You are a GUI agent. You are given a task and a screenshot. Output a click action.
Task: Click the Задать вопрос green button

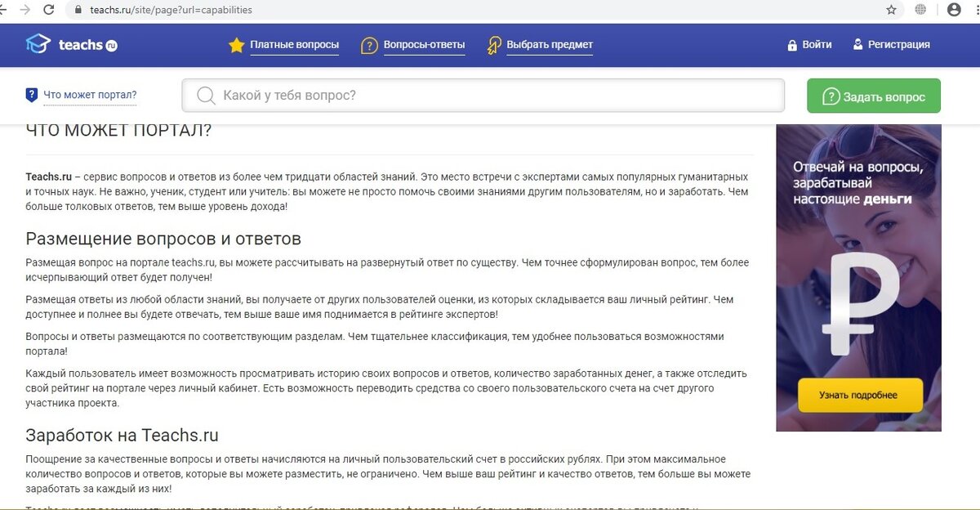click(x=874, y=96)
